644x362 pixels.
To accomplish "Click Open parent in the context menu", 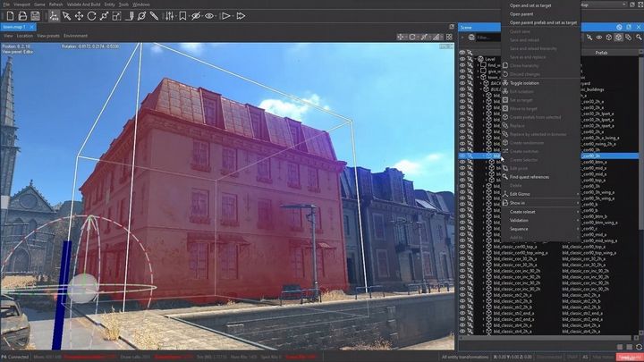I will tap(521, 13).
